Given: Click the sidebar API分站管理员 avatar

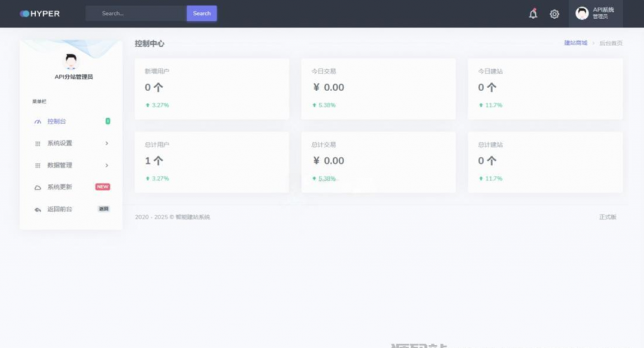Looking at the screenshot, I should 71,61.
